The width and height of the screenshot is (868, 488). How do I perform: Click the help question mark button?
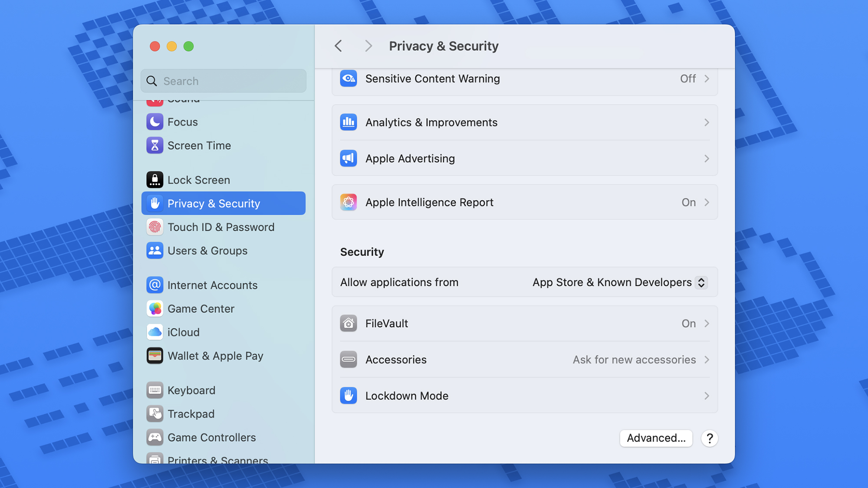point(709,438)
